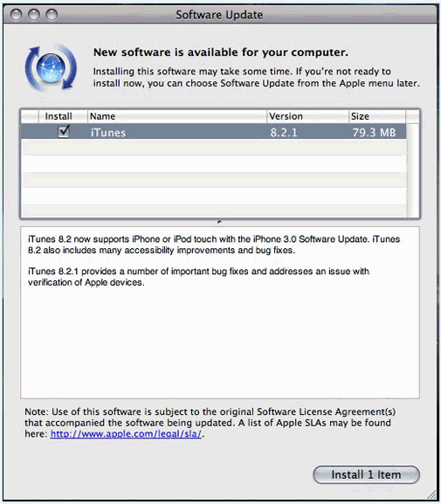Close the Software Update window
Screen dimensions: 441x504
coord(16,15)
